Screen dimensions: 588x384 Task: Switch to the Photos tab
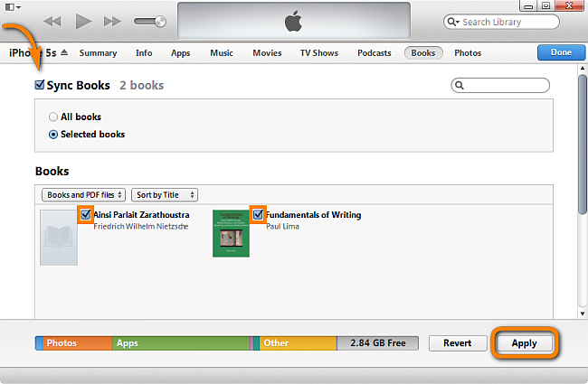(x=468, y=52)
